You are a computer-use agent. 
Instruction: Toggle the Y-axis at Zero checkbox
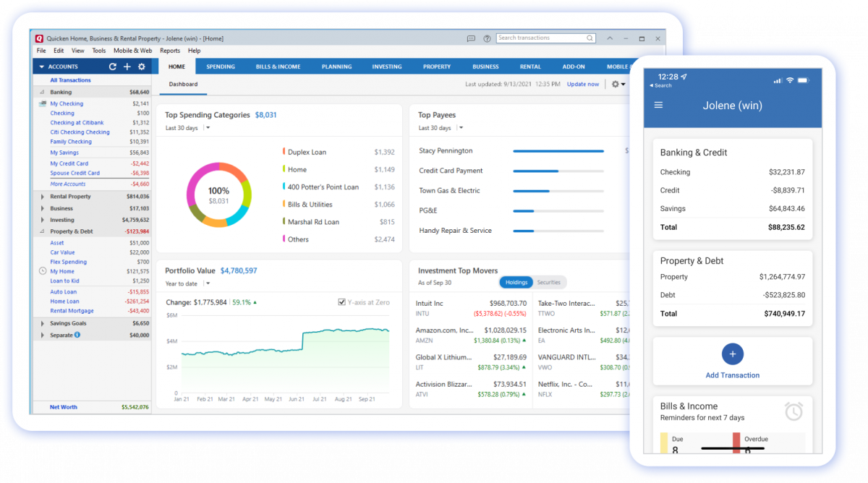[x=342, y=302]
